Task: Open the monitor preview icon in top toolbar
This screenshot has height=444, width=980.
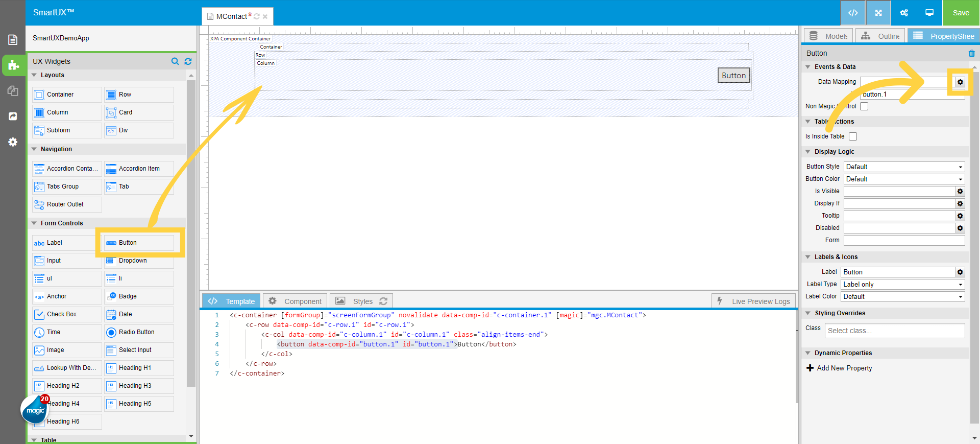Action: (929, 13)
